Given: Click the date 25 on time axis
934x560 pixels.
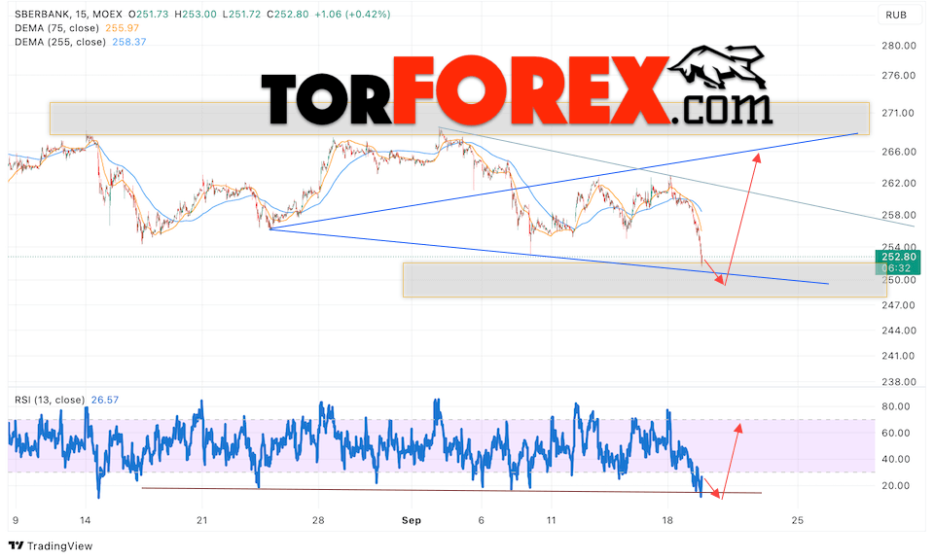Looking at the screenshot, I should 797,520.
